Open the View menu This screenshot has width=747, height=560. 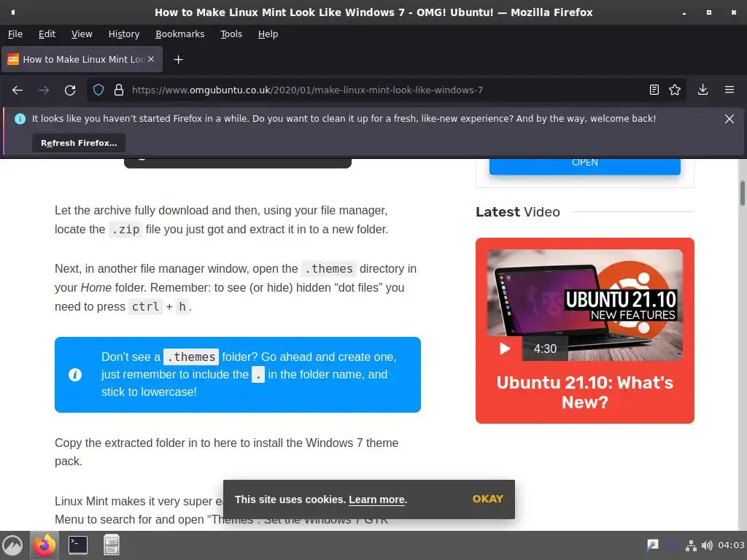pyautogui.click(x=82, y=34)
